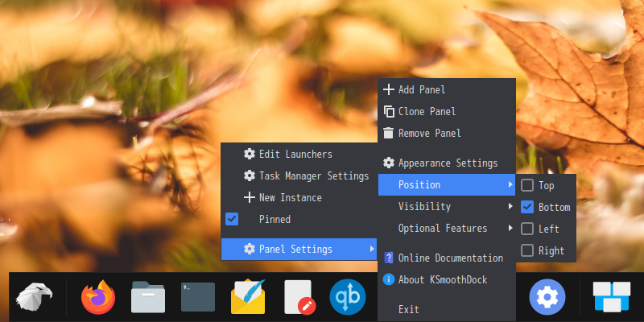The height and width of the screenshot is (322, 644).
Task: Choose New Instance from the menu
Action: pyautogui.click(x=299, y=197)
